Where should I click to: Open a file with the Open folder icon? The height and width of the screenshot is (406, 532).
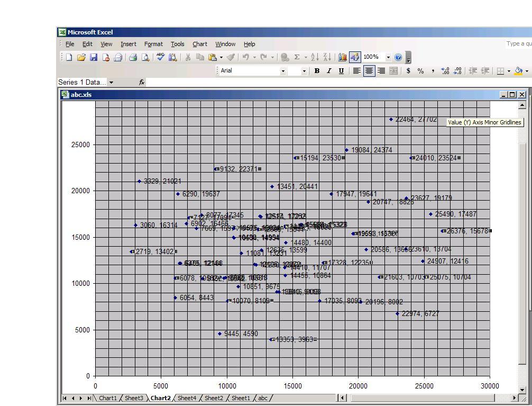tap(81, 57)
